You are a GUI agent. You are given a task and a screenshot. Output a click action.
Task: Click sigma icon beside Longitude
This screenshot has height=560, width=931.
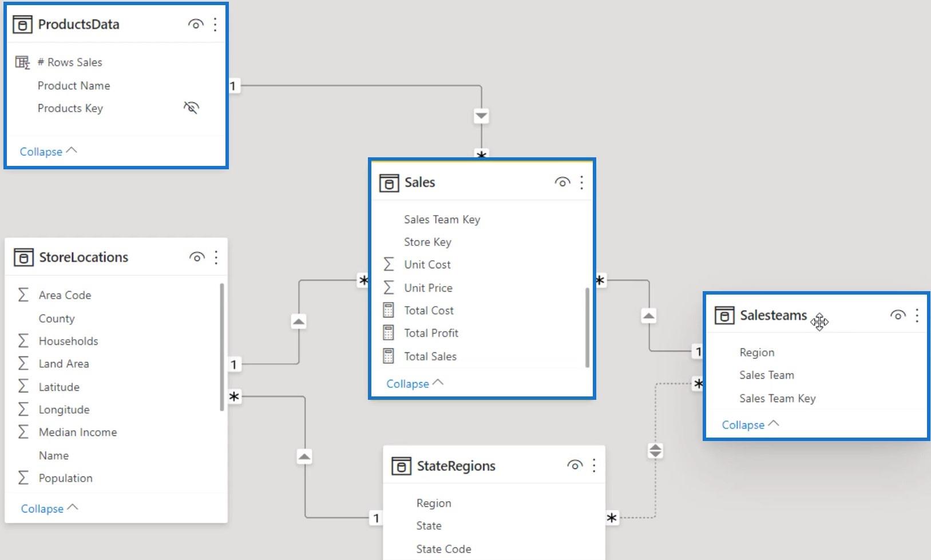click(x=23, y=409)
